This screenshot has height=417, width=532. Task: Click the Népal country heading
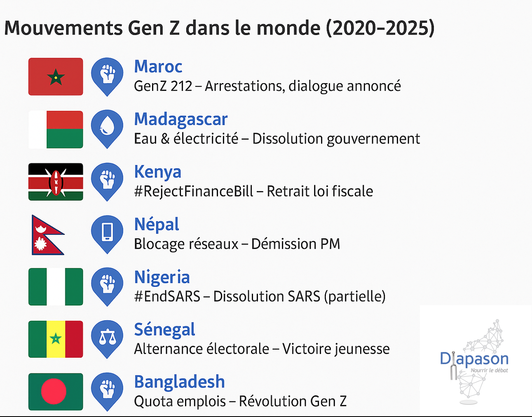(x=157, y=224)
